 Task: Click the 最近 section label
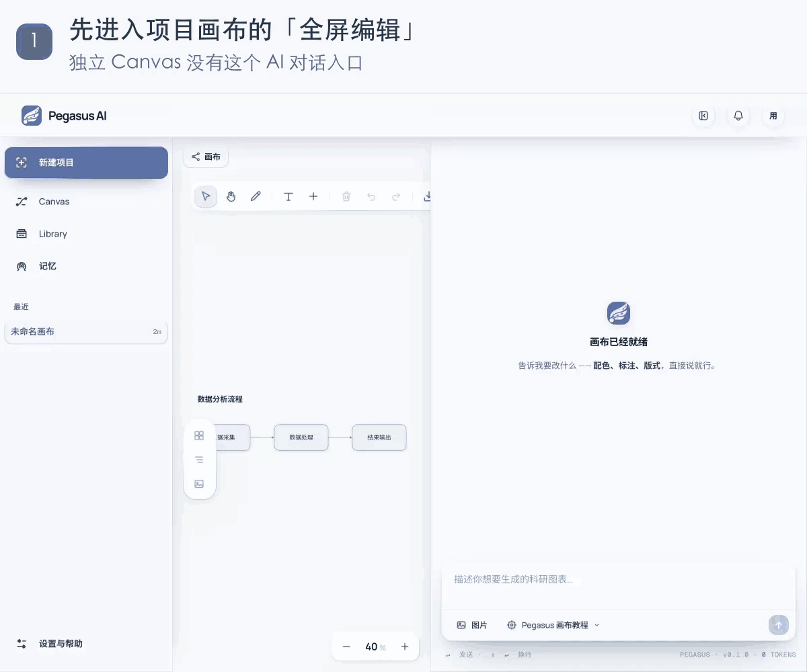pos(21,306)
